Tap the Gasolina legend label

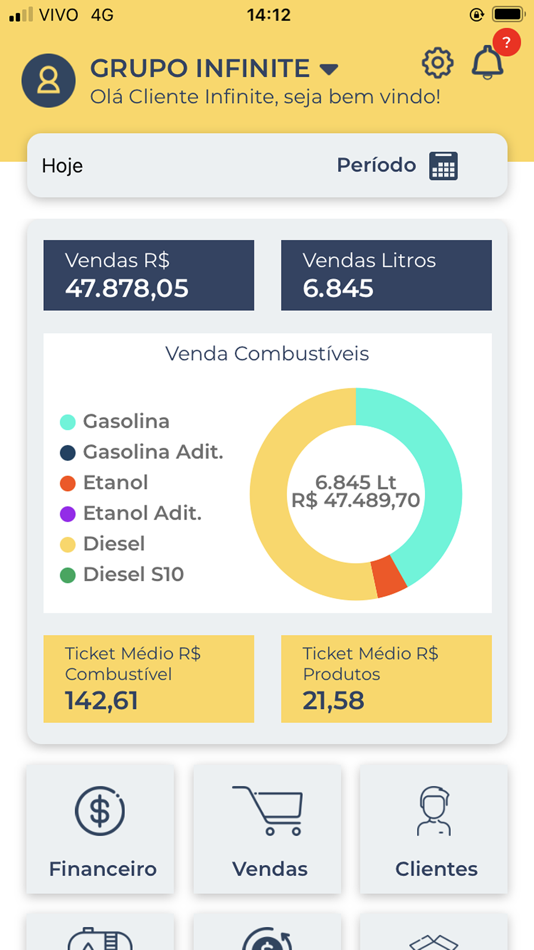click(x=126, y=421)
